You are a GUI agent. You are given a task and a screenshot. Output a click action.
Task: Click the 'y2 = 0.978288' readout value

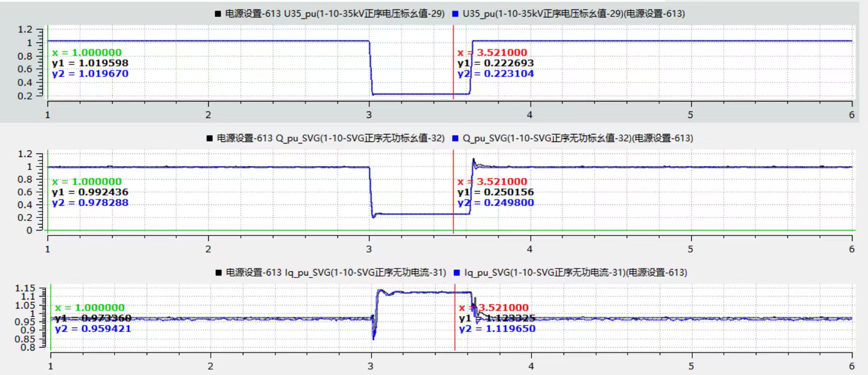click(90, 202)
